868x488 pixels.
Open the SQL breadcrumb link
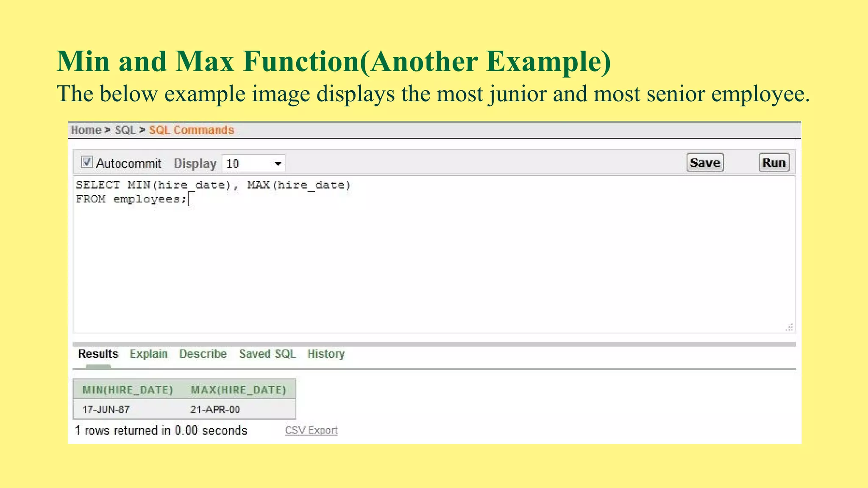point(125,130)
